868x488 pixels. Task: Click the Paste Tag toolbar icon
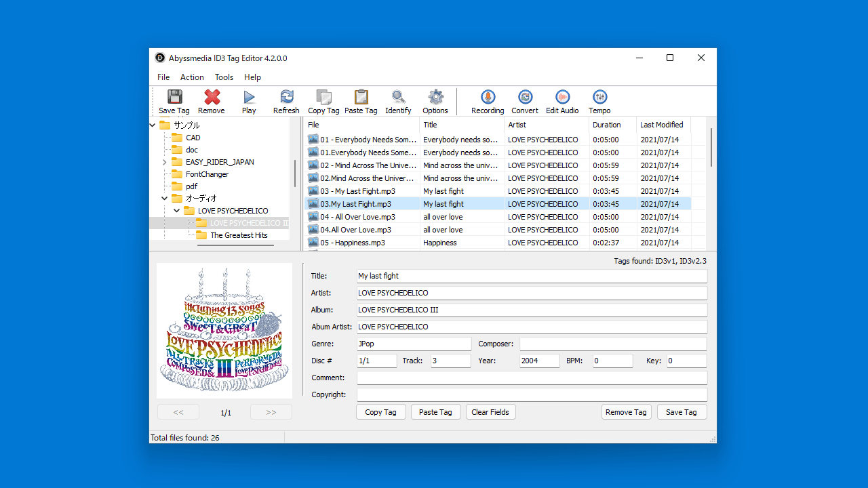click(x=361, y=97)
